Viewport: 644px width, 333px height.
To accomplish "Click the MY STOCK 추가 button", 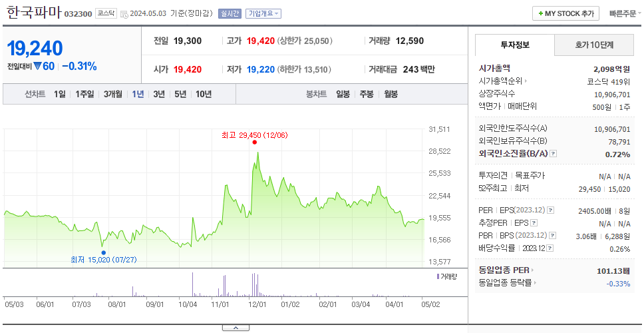I will click(566, 13).
